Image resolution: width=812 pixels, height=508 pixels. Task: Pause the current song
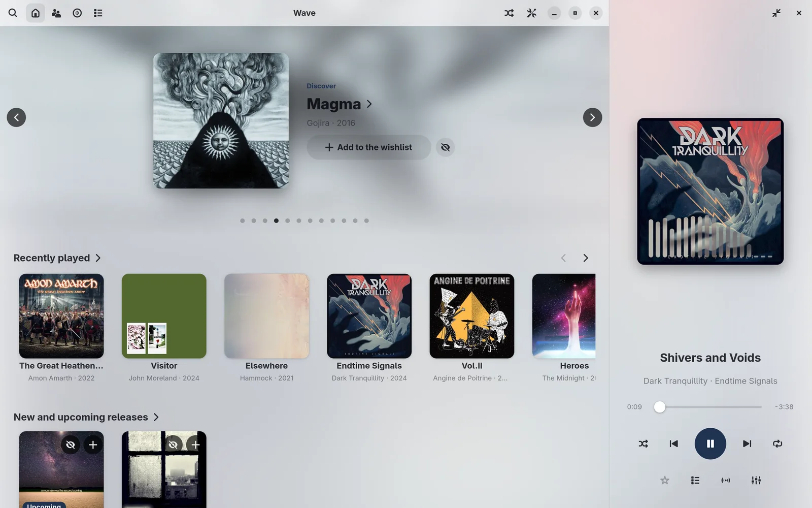[x=710, y=443]
